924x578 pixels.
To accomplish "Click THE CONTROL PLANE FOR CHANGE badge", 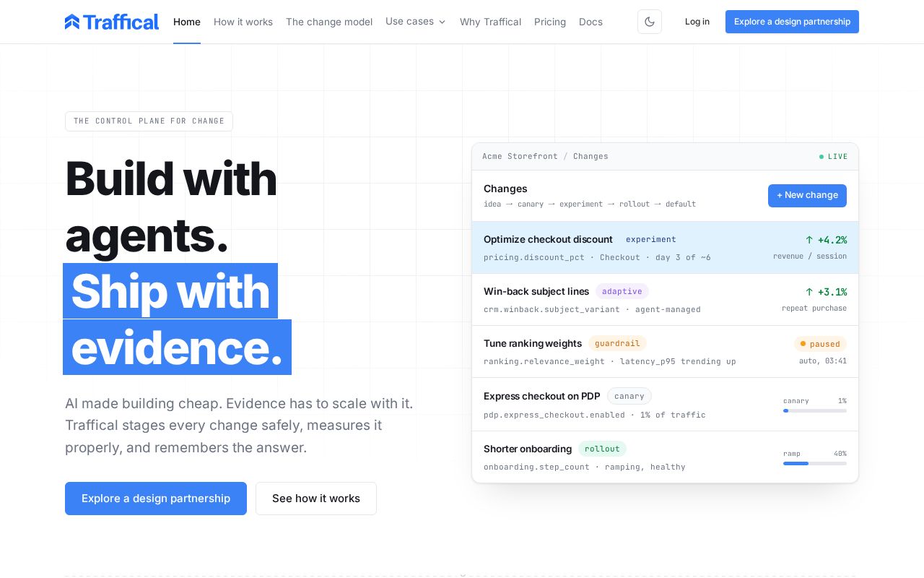I will pyautogui.click(x=149, y=121).
